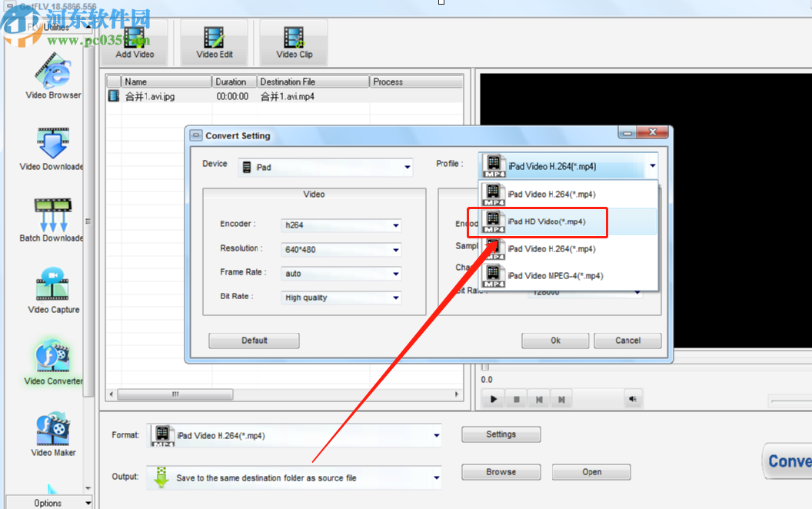
Task: Click the Video Edit toolbar button
Action: pyautogui.click(x=215, y=42)
